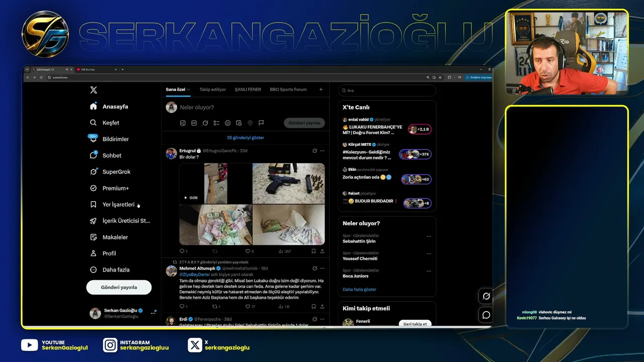
Task: Show the 35 new posts
Action: (x=245, y=137)
